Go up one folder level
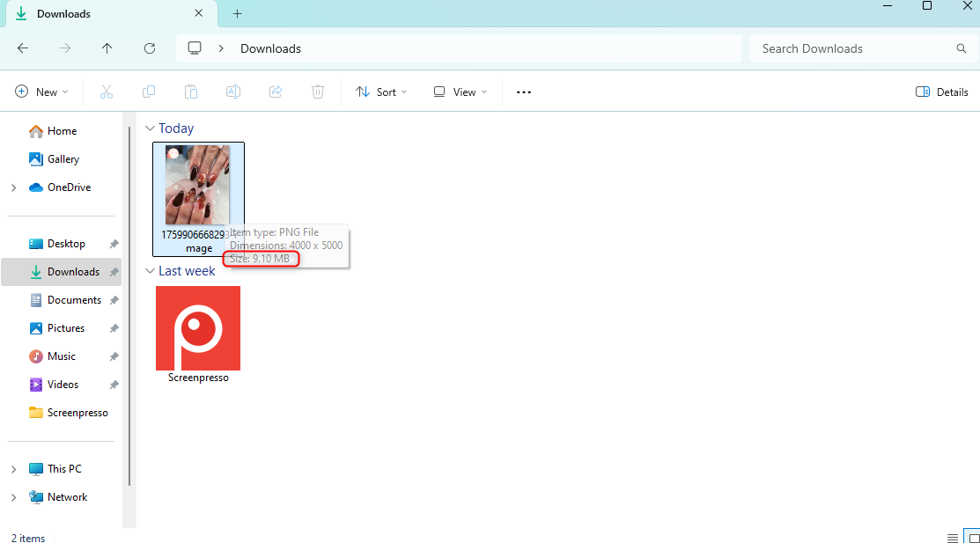The height and width of the screenshot is (543, 980). click(x=107, y=48)
